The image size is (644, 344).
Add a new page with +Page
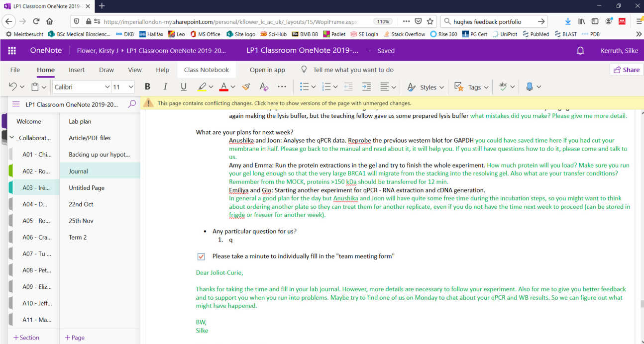(75, 338)
